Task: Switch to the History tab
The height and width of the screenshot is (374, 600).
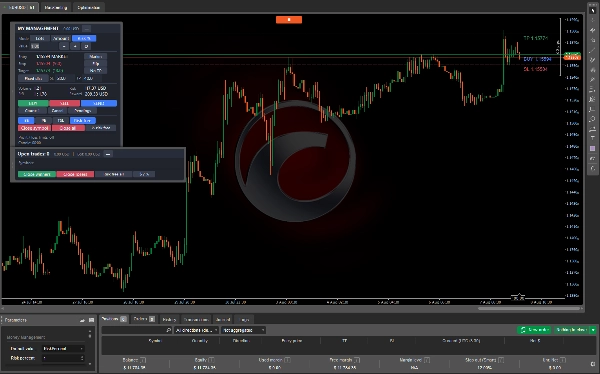Action: (169, 319)
